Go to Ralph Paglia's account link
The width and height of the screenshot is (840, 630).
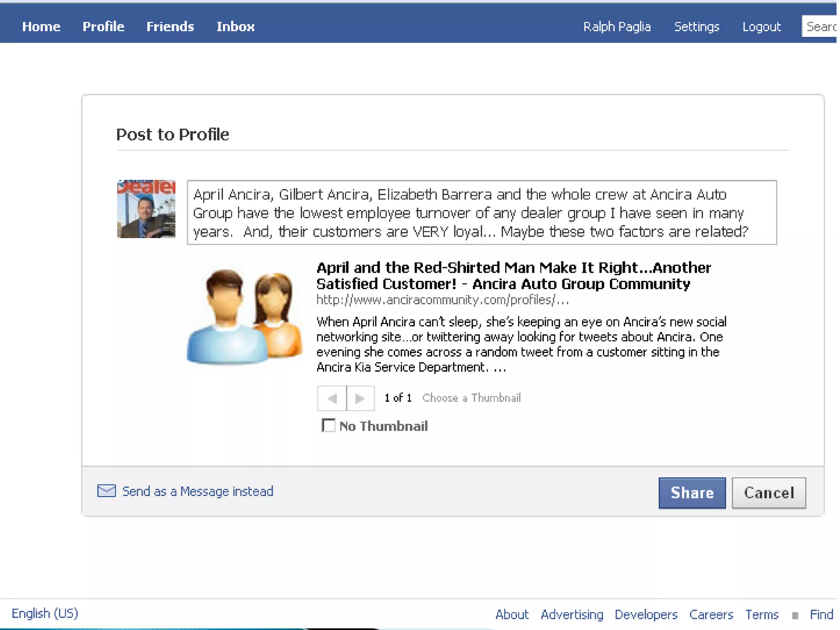[x=617, y=27]
